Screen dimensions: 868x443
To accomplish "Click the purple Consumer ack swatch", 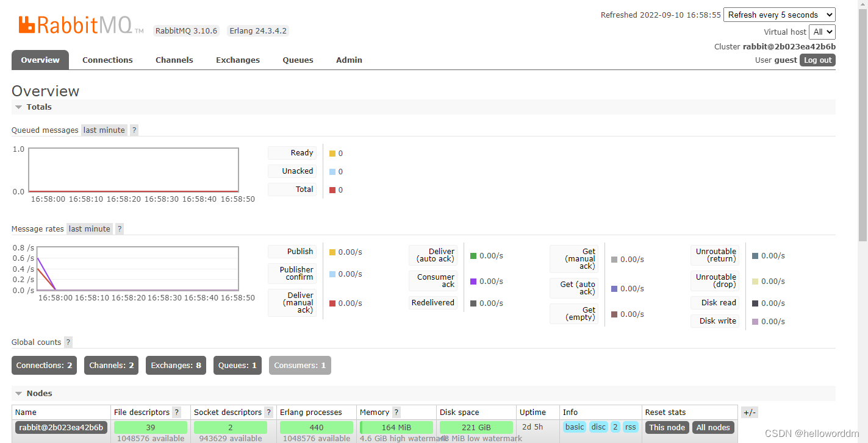I will pyautogui.click(x=473, y=282).
